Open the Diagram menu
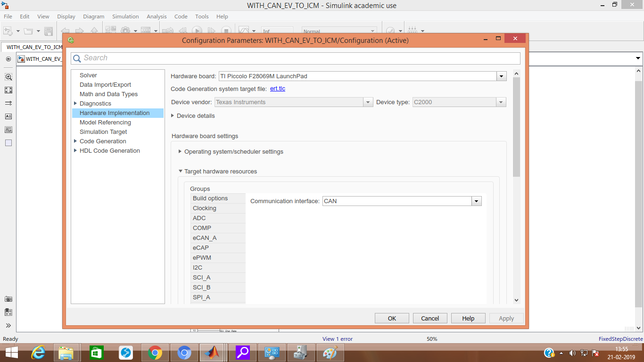Image resolution: width=644 pixels, height=362 pixels. click(x=94, y=16)
